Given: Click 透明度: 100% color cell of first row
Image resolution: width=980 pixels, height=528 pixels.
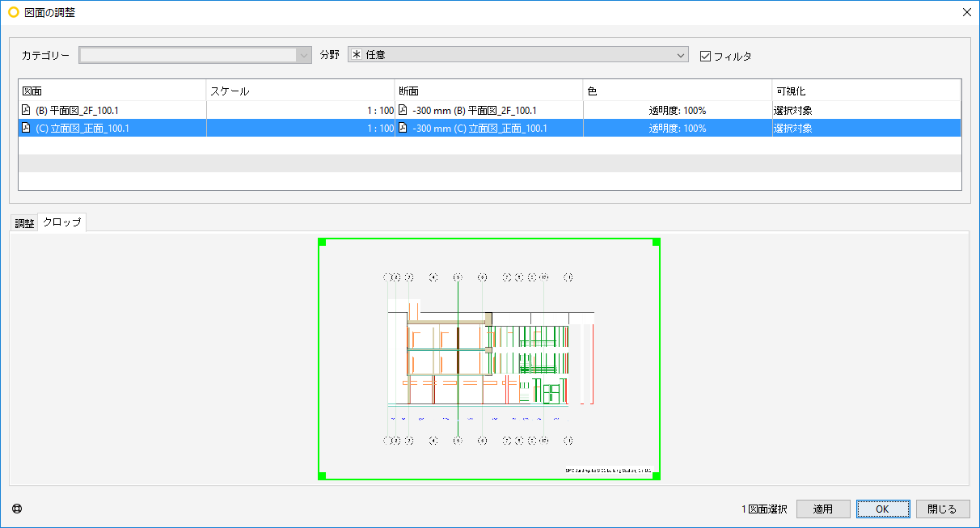Looking at the screenshot, I should coord(678,110).
